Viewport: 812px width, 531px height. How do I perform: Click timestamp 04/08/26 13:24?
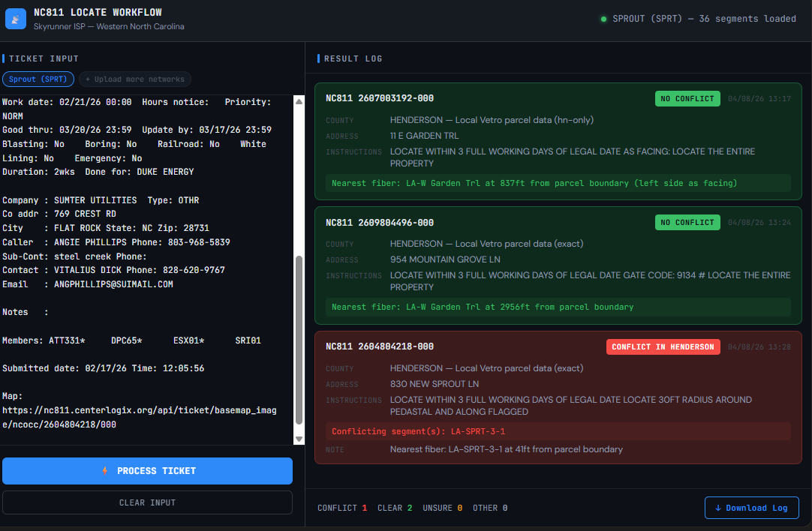(x=759, y=223)
